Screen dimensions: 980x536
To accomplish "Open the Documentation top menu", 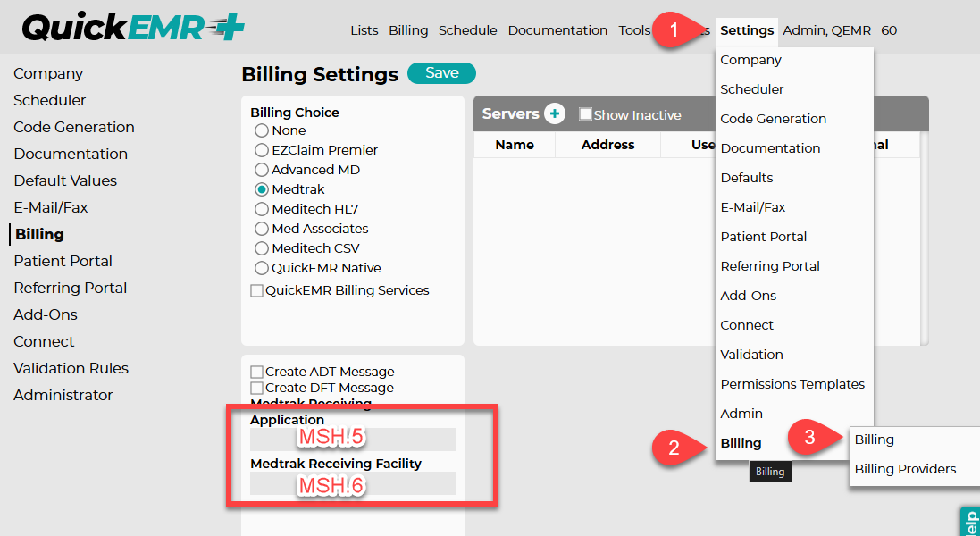I will tap(557, 30).
